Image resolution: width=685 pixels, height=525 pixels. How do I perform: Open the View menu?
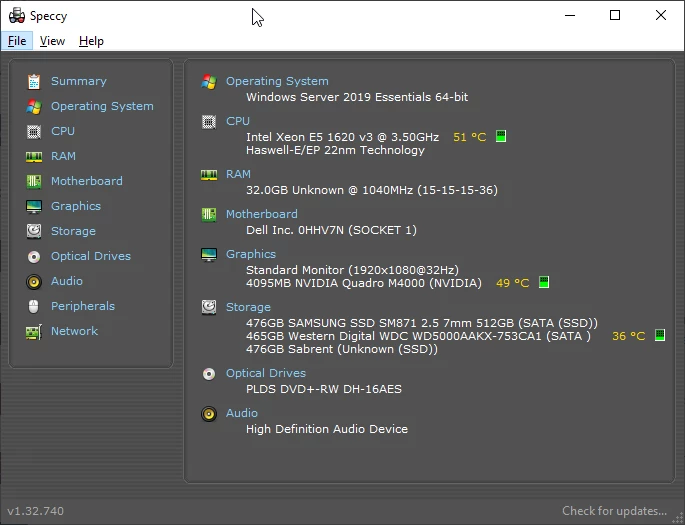[x=52, y=41]
